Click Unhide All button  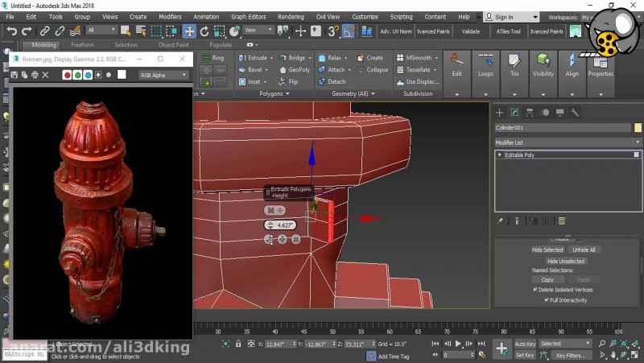coord(584,250)
